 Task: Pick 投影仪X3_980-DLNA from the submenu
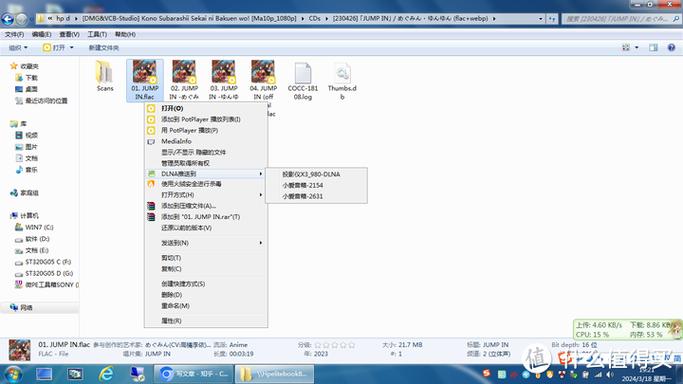click(311, 174)
